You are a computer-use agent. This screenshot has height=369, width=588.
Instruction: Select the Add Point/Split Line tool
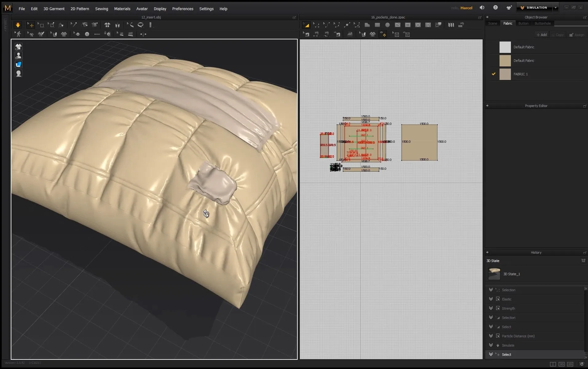tap(347, 25)
